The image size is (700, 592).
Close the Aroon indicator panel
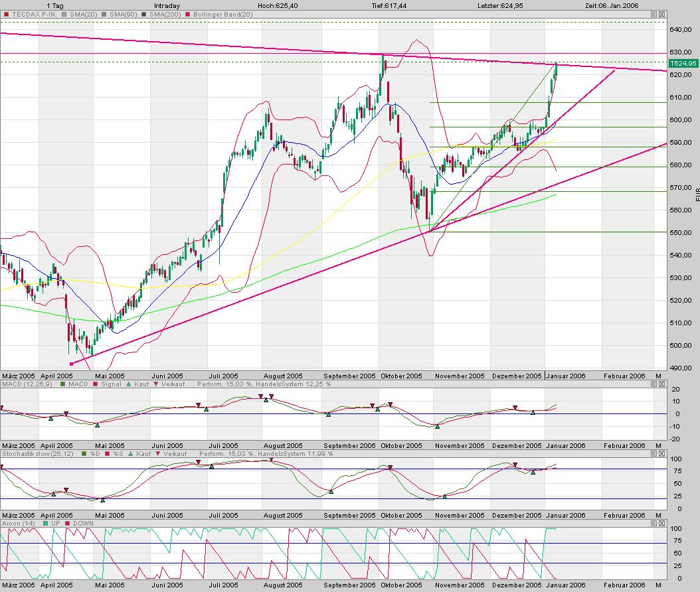point(662,524)
